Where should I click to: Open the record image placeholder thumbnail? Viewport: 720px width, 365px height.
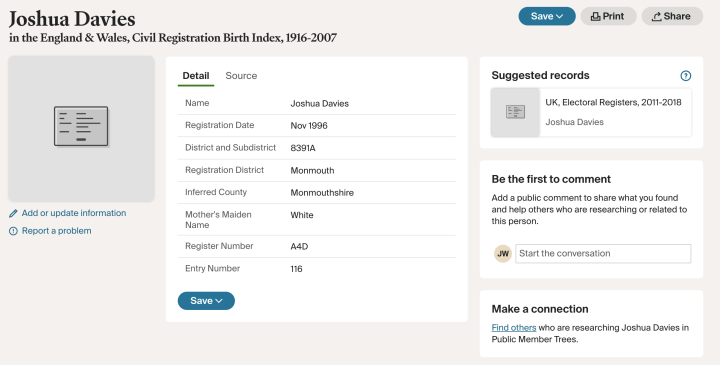tap(81, 129)
